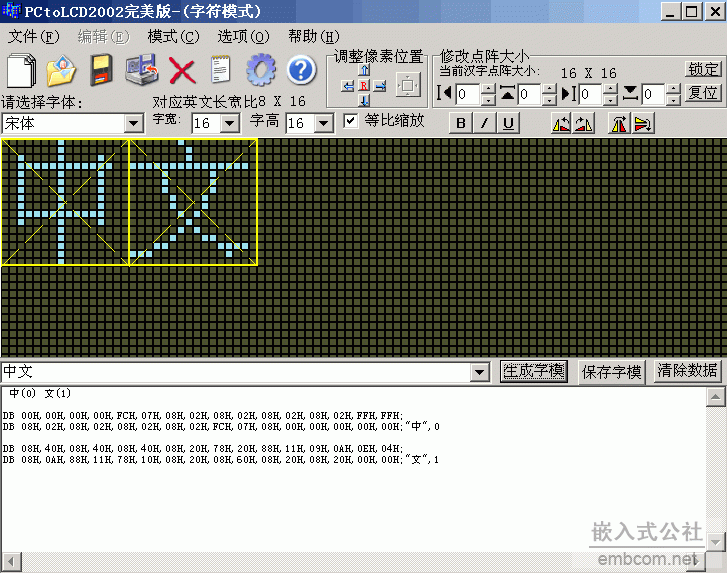Expand the 宋体 font dropdown
This screenshot has width=727, height=573.
tap(134, 123)
